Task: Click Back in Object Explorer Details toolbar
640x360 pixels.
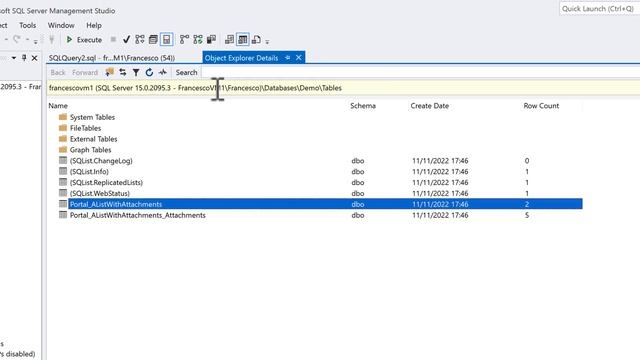Action: pyautogui.click(x=58, y=73)
